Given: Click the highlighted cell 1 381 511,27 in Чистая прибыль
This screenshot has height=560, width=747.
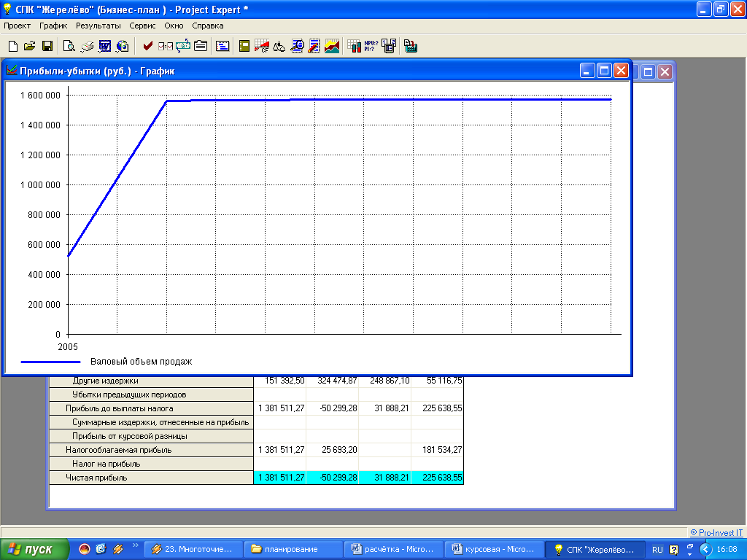Looking at the screenshot, I should [280, 478].
